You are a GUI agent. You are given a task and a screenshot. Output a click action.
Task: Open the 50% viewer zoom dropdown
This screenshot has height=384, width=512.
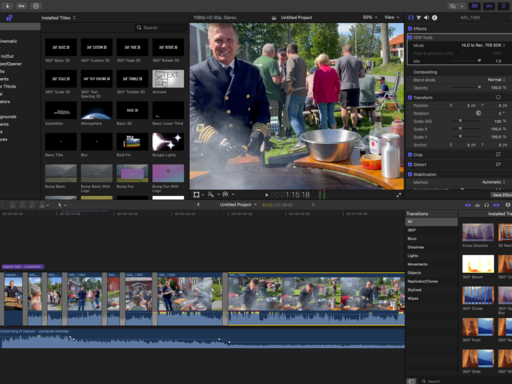[x=370, y=17]
